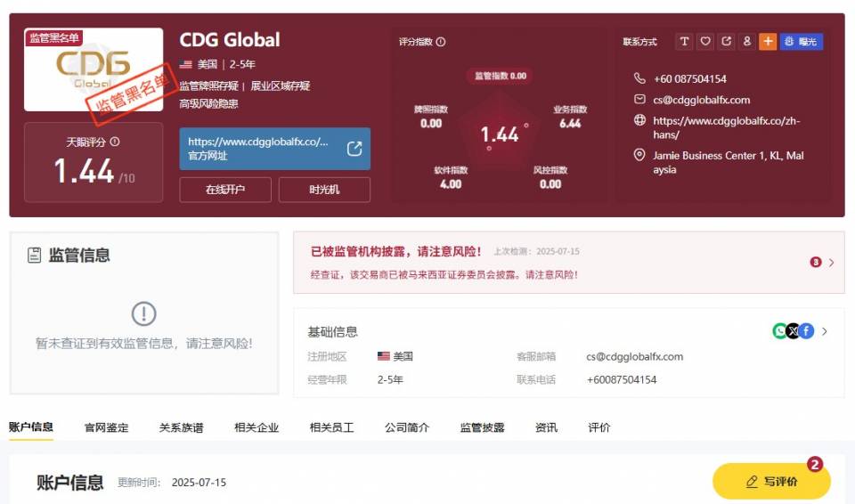Click the yellow 写评价 button

pos(771,481)
